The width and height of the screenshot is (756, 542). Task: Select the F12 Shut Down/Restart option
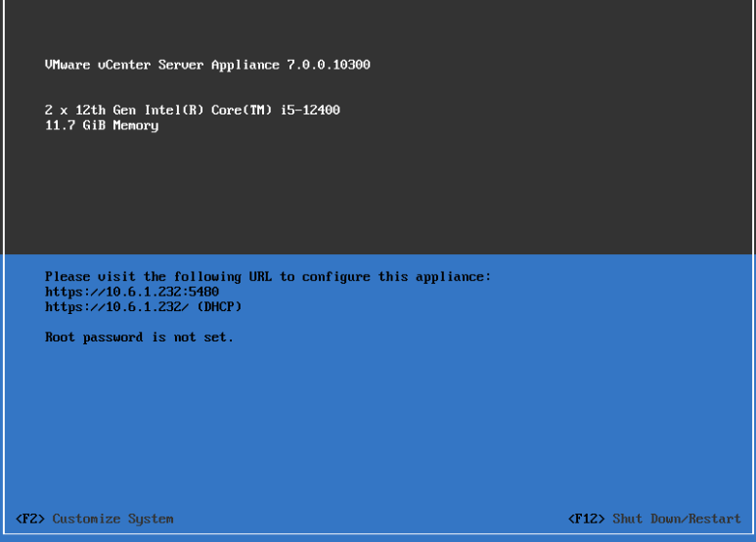[654, 519]
